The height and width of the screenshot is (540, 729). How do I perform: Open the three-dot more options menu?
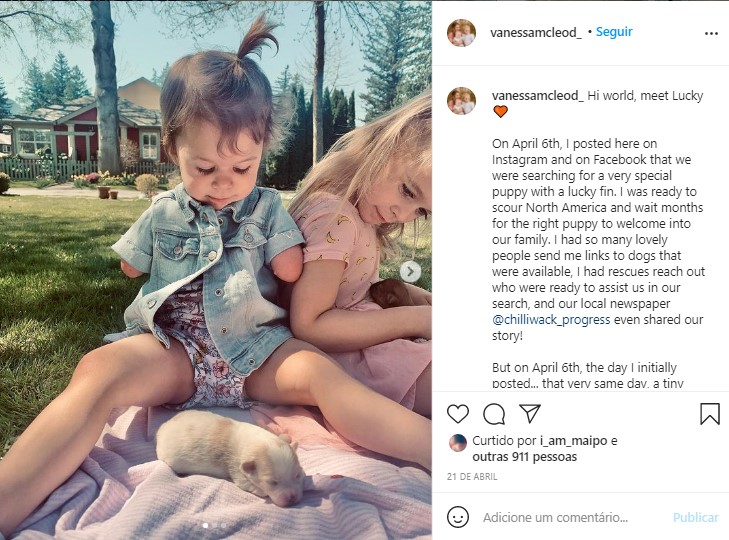click(711, 33)
